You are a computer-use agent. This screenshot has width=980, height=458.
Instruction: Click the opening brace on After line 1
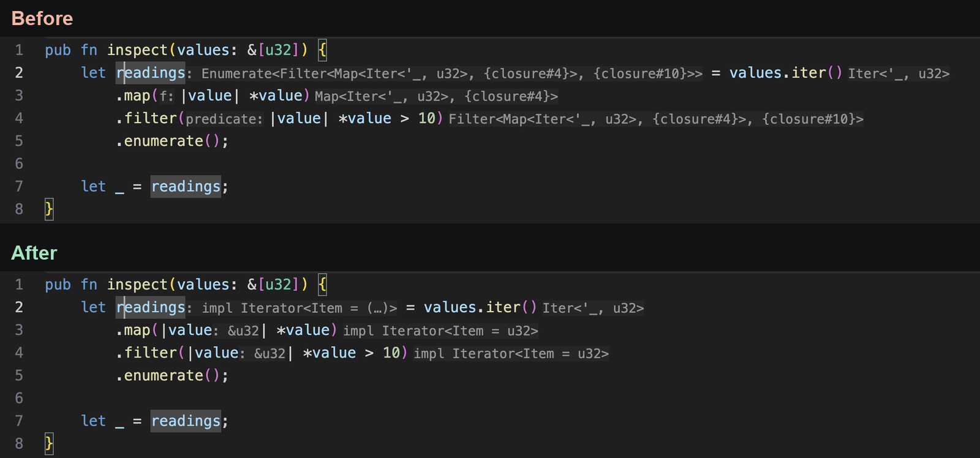pyautogui.click(x=323, y=285)
